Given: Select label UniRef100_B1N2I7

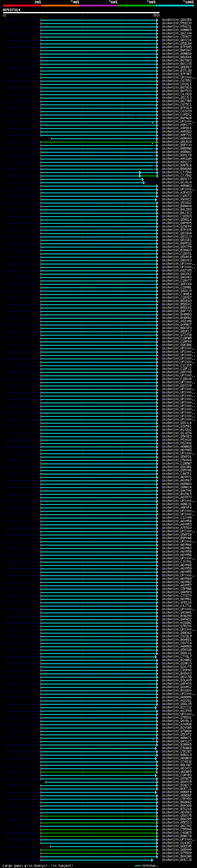Looking at the screenshot, I should (177, 785).
